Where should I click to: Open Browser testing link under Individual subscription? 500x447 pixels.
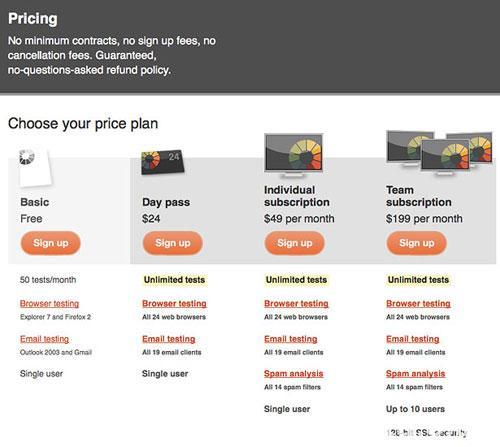click(296, 304)
